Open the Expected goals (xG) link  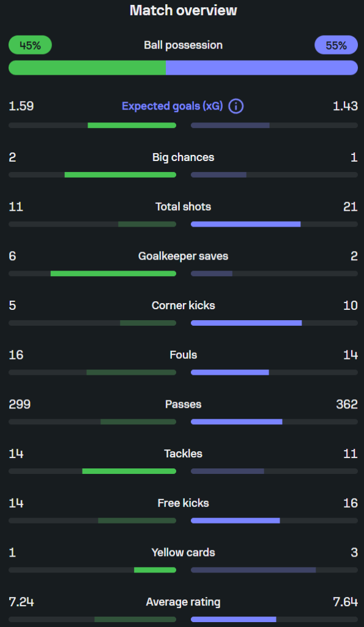172,107
